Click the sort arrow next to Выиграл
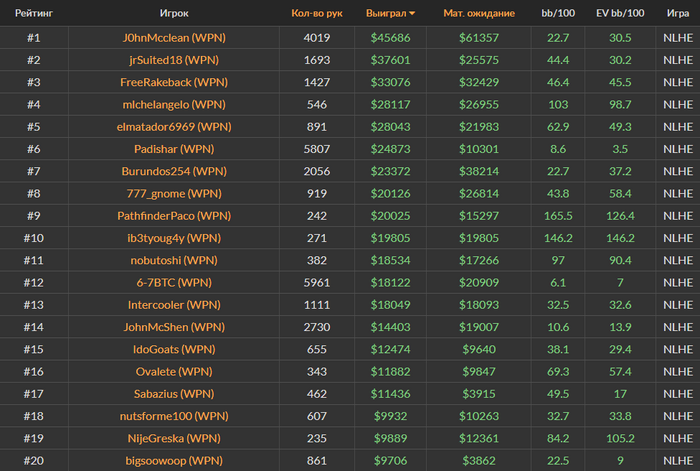 tap(412, 13)
